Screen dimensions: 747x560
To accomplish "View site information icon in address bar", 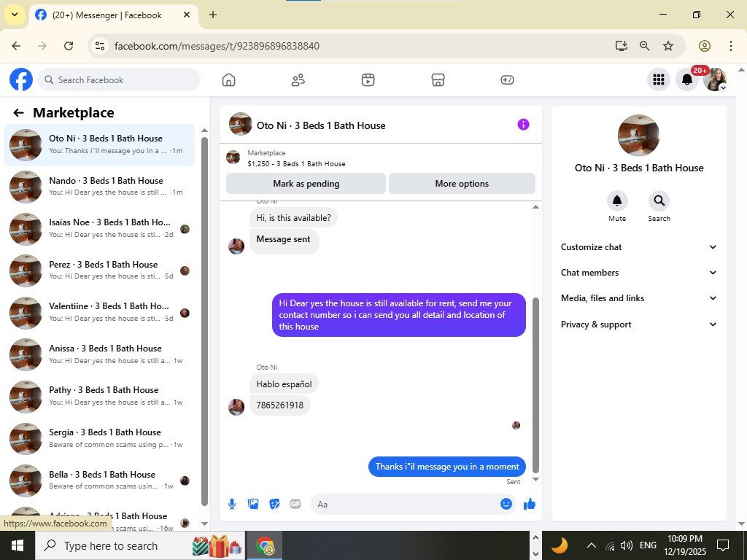I will coord(99,46).
